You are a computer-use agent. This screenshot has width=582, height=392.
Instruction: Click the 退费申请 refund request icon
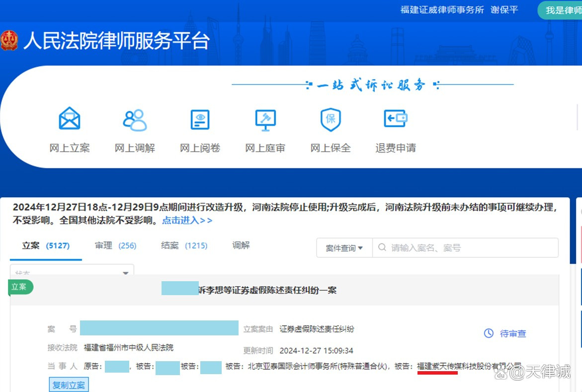(x=396, y=119)
